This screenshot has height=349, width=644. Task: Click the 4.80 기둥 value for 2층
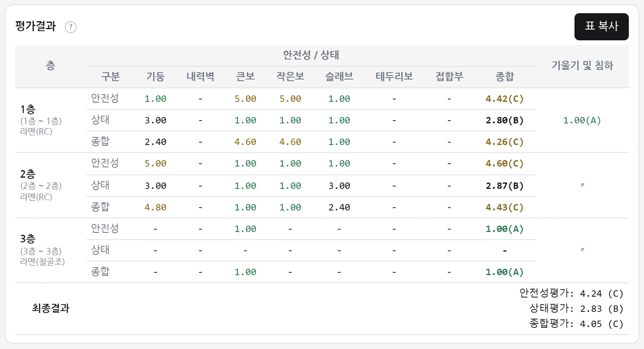155,207
